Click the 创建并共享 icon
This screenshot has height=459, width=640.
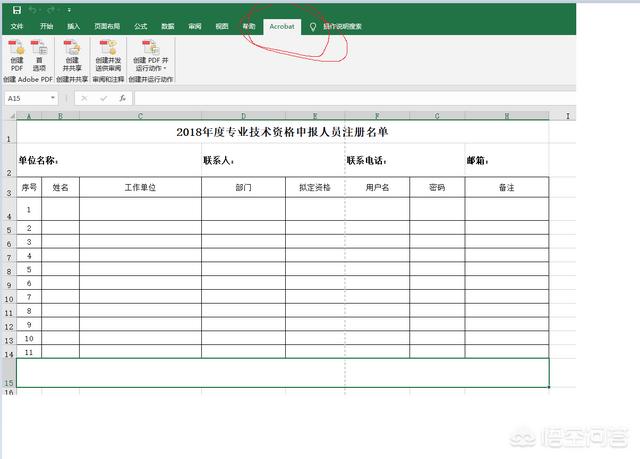(x=72, y=55)
